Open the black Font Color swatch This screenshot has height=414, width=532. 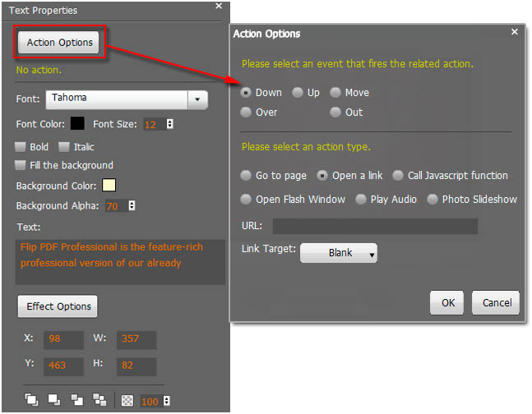77,124
